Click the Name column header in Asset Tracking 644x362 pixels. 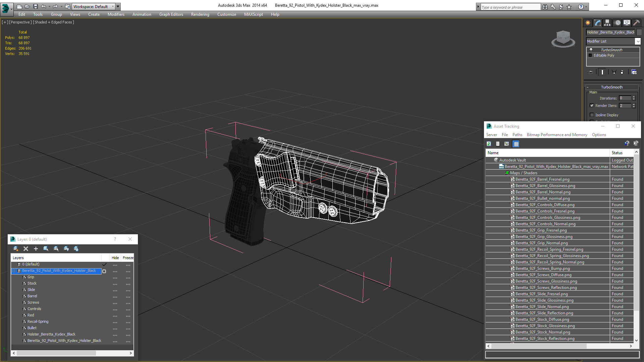(548, 153)
